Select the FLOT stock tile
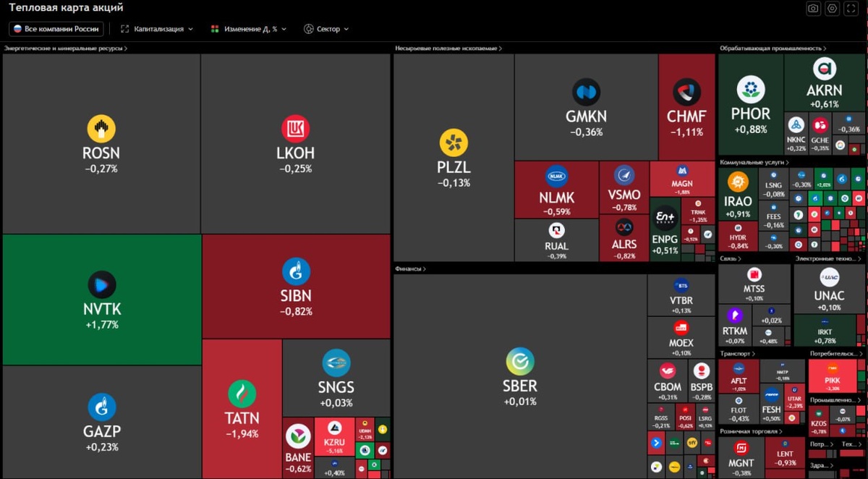Image resolution: width=868 pixels, height=479 pixels. [x=739, y=410]
